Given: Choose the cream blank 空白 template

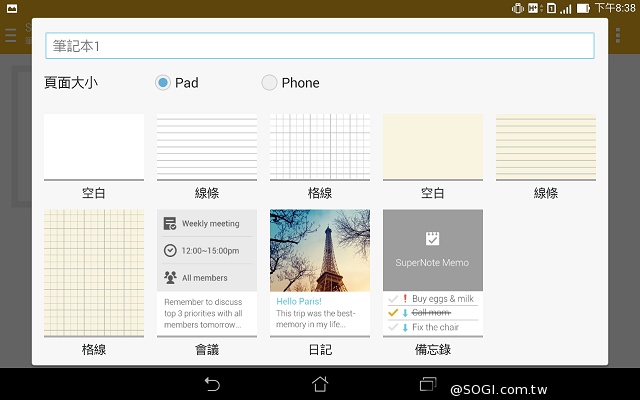Looking at the screenshot, I should tap(433, 147).
